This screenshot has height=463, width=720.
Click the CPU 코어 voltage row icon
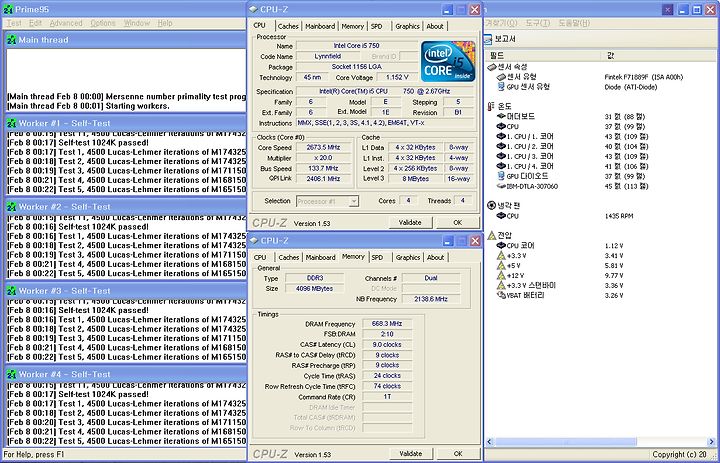click(501, 246)
